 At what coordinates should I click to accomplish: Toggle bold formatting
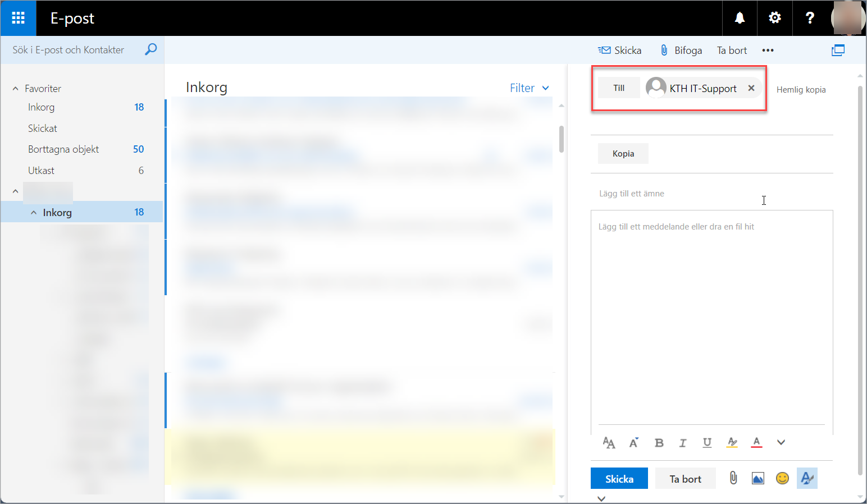[x=659, y=443]
